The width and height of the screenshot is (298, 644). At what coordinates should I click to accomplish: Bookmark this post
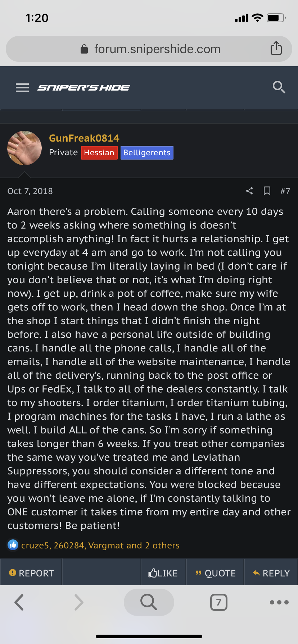(267, 191)
